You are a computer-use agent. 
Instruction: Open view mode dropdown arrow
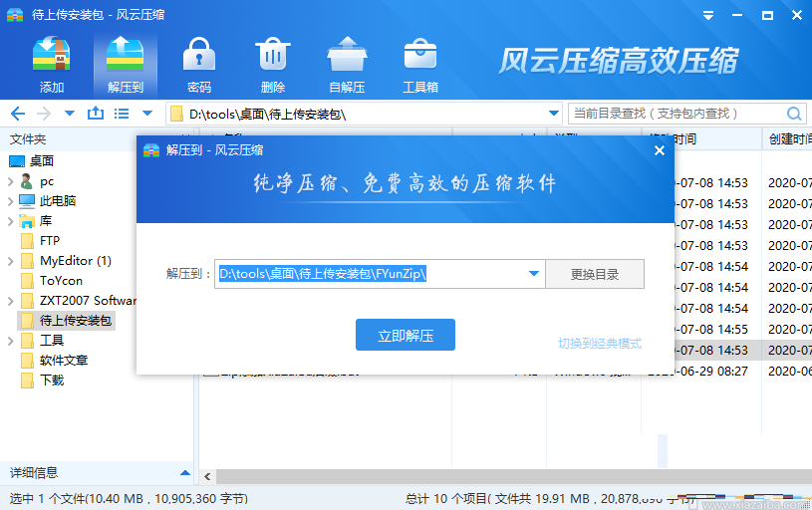point(147,114)
